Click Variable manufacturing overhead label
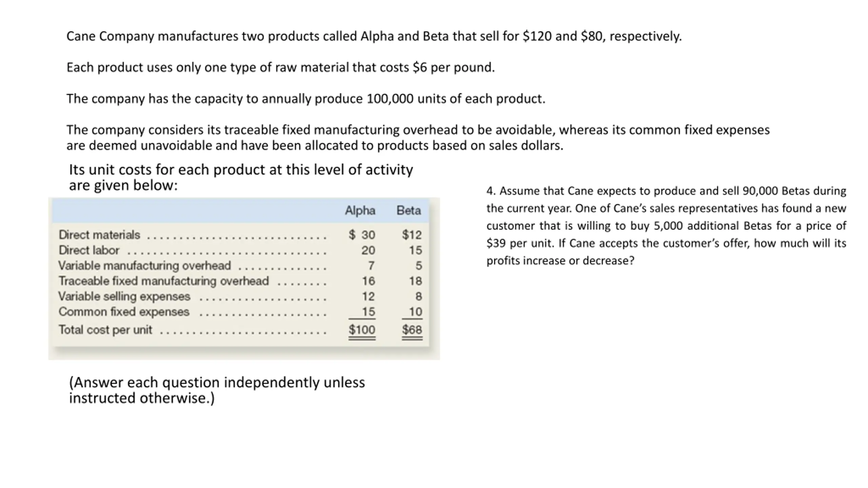The image size is (868, 488). click(x=144, y=265)
